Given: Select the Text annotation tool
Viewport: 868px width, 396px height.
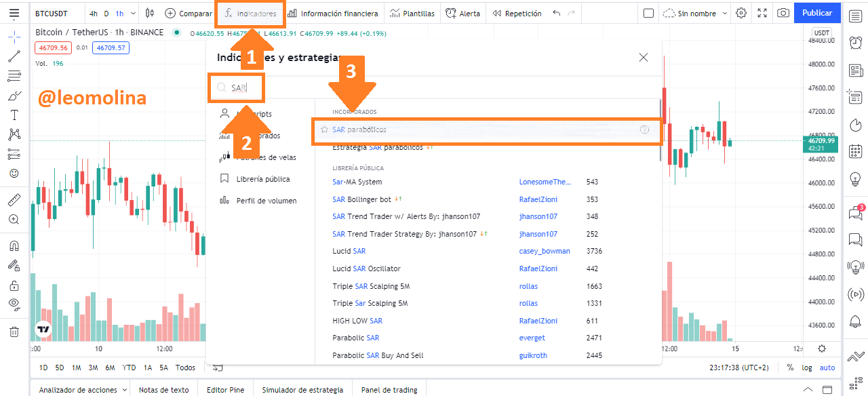Looking at the screenshot, I should pos(14,115).
